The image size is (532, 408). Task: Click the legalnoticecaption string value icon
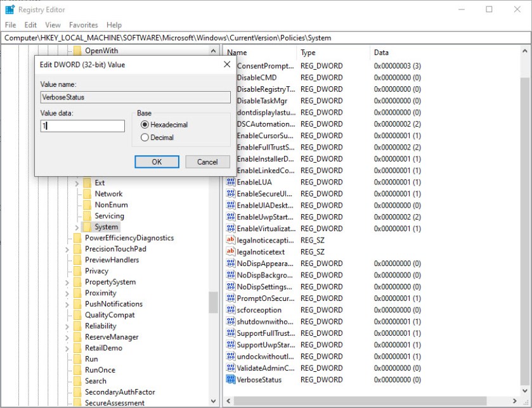pos(231,240)
